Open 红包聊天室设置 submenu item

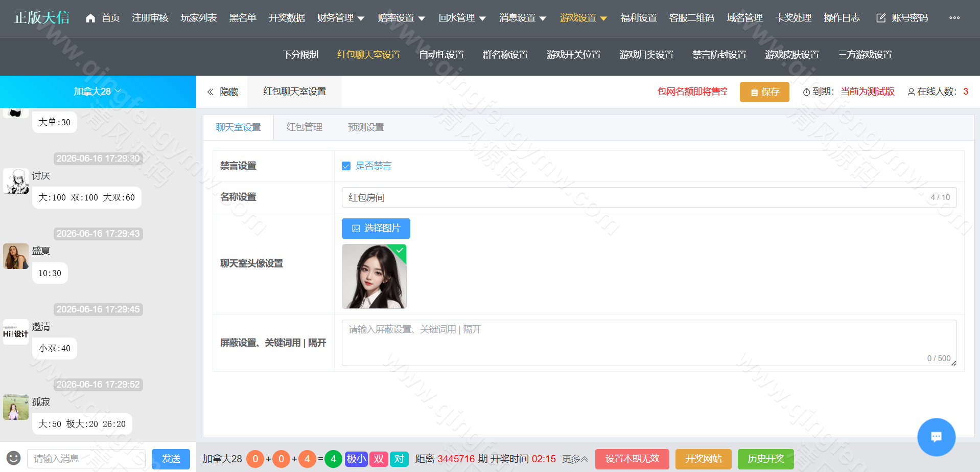coord(369,55)
